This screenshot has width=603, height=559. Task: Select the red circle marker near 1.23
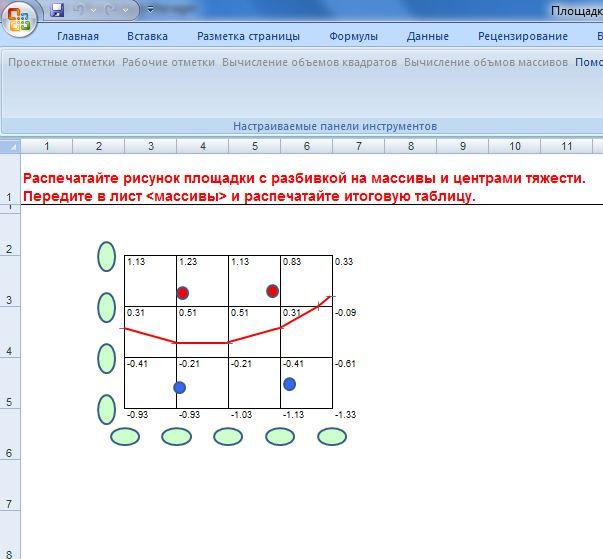[182, 293]
